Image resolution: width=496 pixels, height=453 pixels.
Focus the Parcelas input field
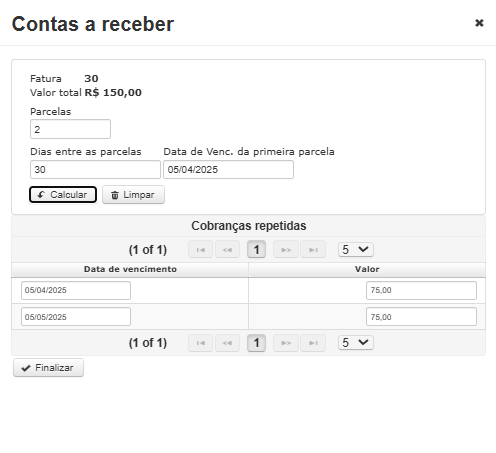coord(70,129)
